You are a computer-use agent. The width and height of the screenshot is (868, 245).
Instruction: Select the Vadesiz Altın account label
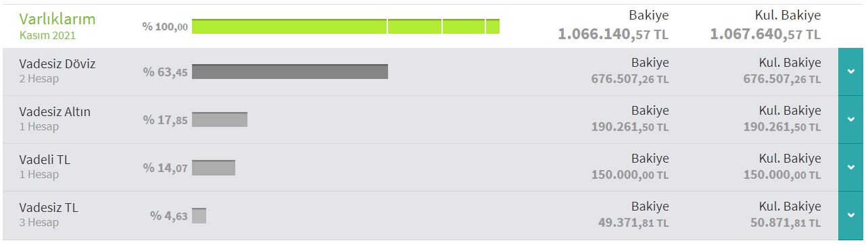click(x=55, y=112)
